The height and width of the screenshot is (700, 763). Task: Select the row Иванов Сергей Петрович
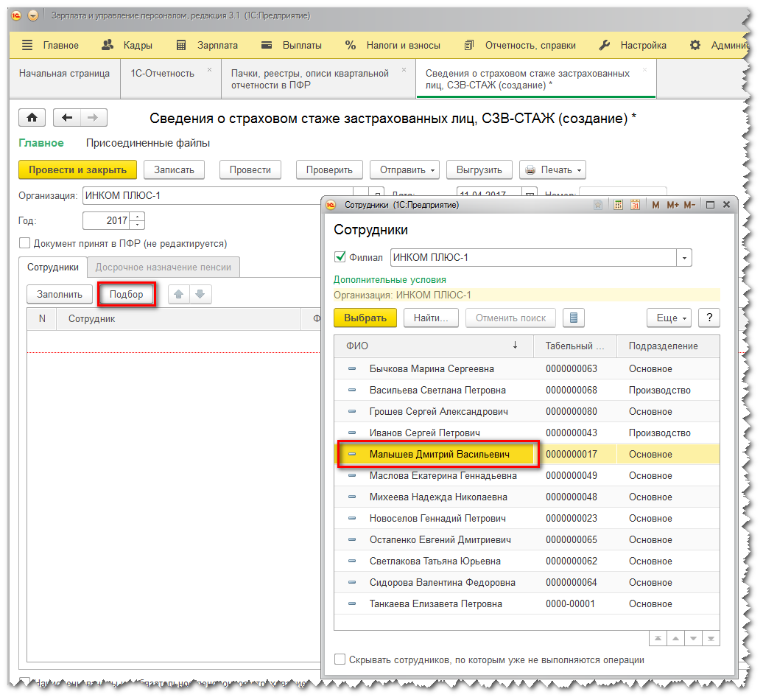point(527,433)
